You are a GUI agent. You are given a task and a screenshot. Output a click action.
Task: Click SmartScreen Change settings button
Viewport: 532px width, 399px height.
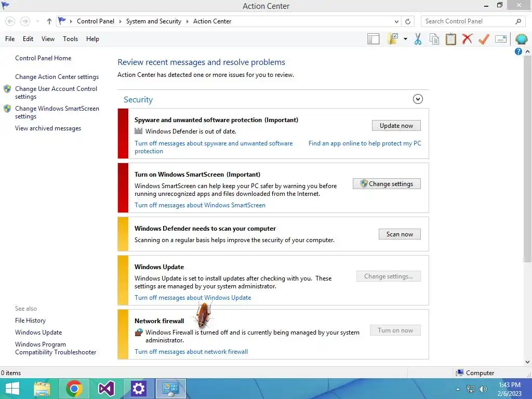click(x=387, y=184)
